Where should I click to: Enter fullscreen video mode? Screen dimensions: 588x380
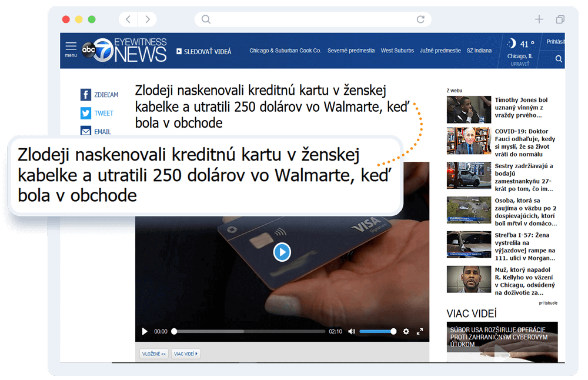point(420,332)
